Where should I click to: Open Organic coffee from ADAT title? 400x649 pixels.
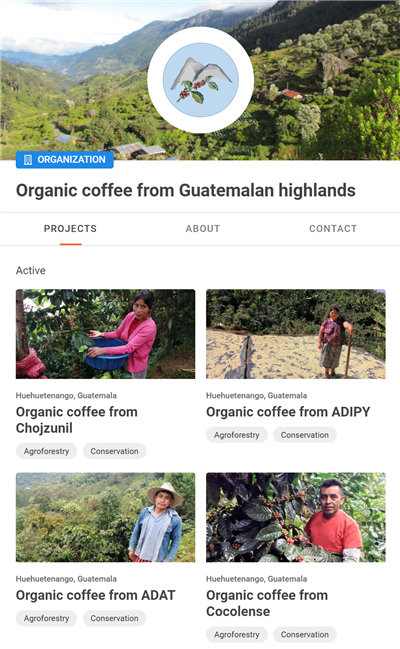coord(96,595)
